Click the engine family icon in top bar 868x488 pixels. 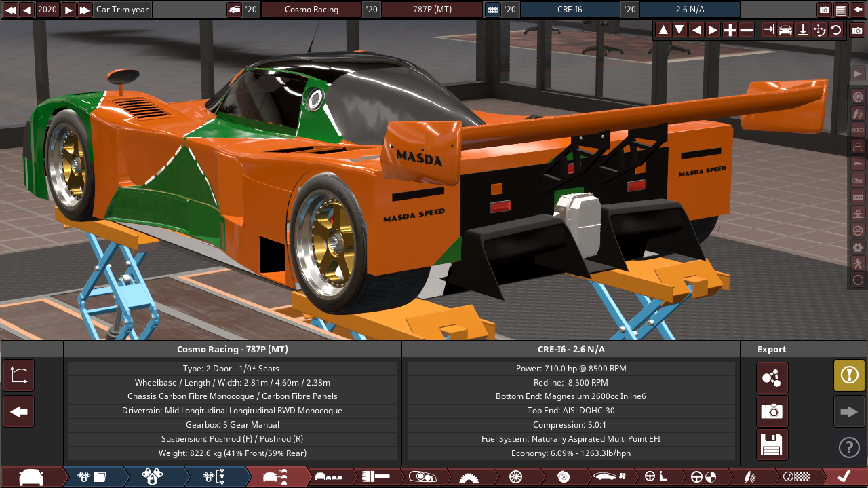tap(493, 10)
